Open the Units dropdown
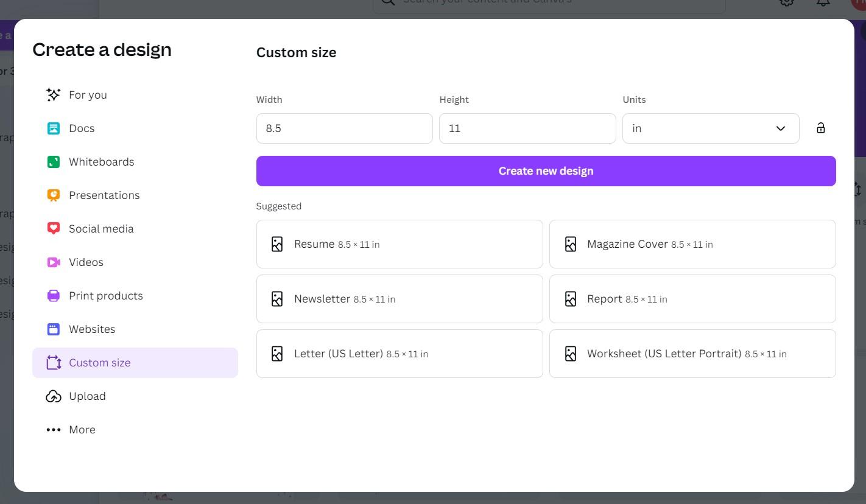The image size is (866, 504). tap(711, 128)
